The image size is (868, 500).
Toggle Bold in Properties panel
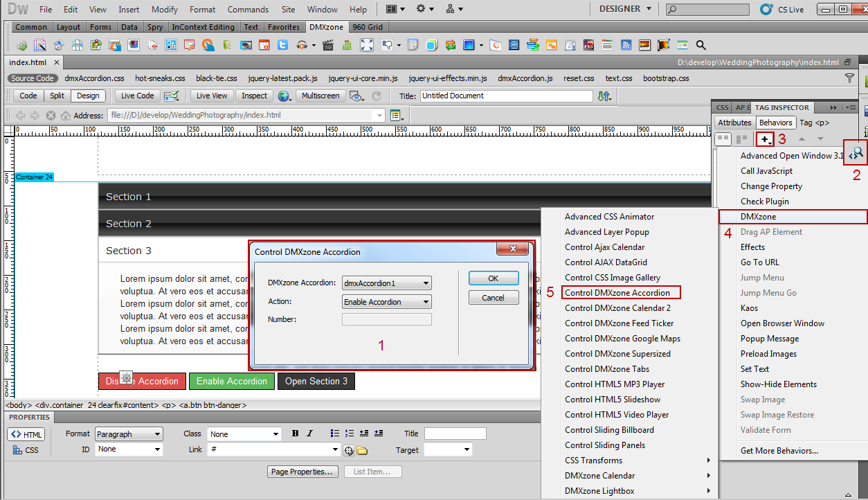coord(295,434)
